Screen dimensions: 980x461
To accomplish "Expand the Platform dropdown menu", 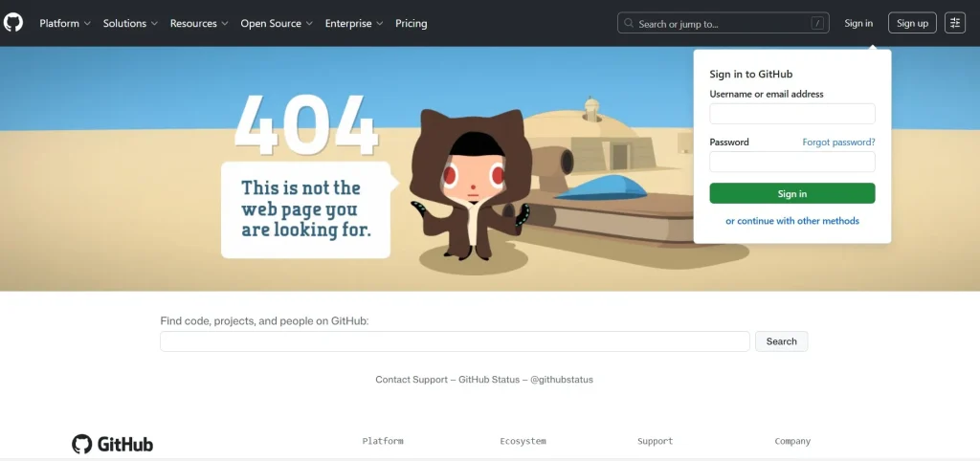I will tap(65, 23).
